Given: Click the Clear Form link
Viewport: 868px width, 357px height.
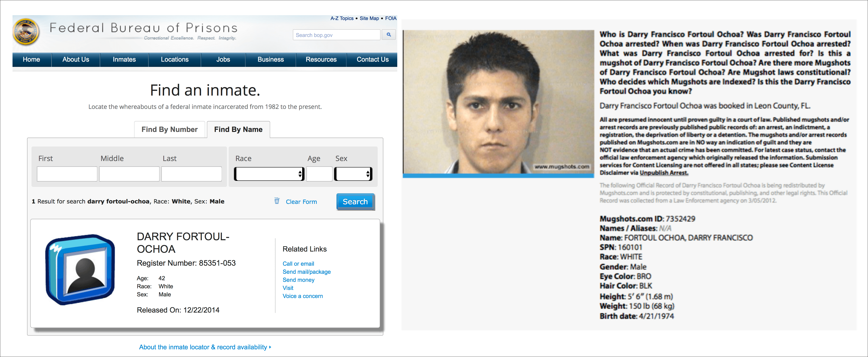Looking at the screenshot, I should [301, 202].
